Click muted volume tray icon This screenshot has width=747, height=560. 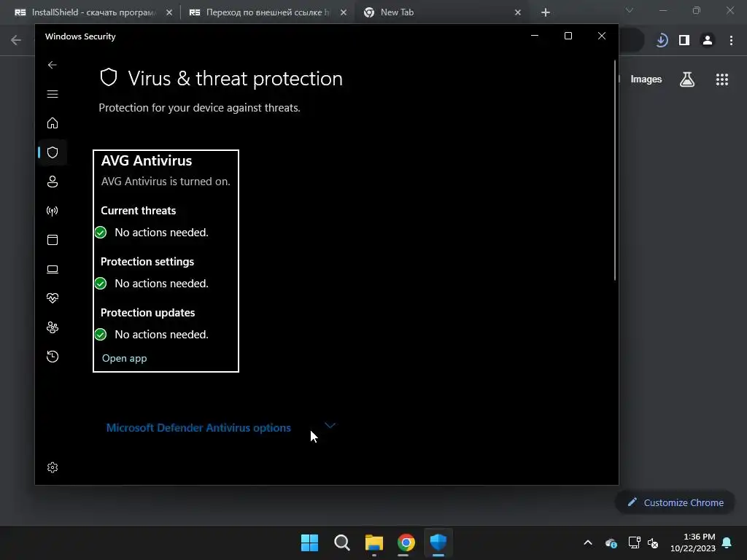tap(653, 542)
